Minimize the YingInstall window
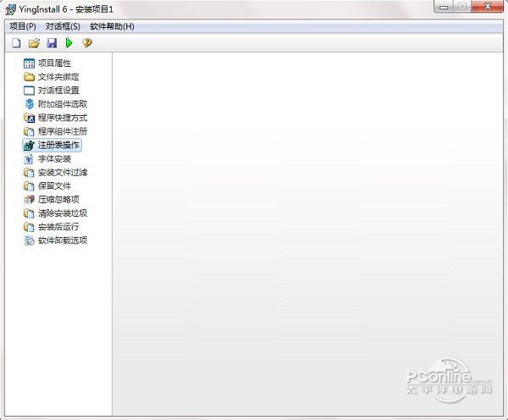The width and height of the screenshot is (508, 420). pos(444,7)
